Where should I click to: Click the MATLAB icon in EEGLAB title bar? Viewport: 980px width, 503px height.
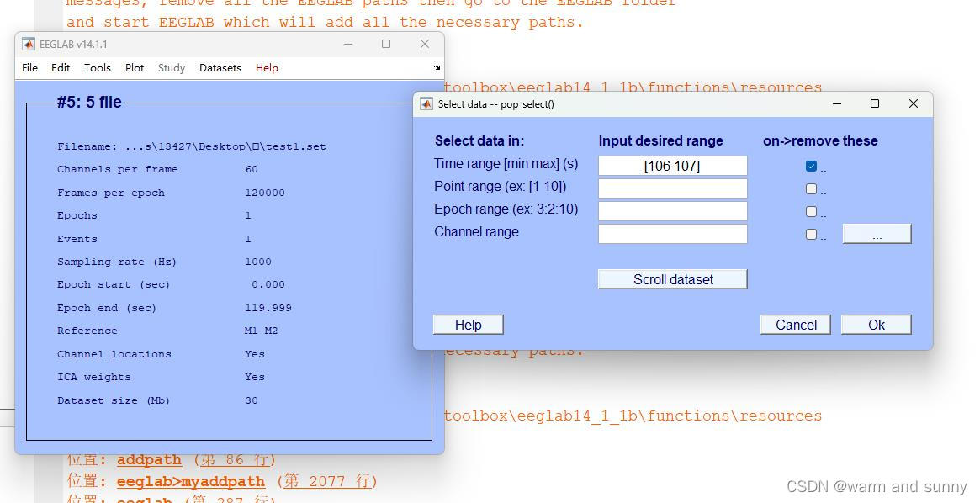(28, 45)
